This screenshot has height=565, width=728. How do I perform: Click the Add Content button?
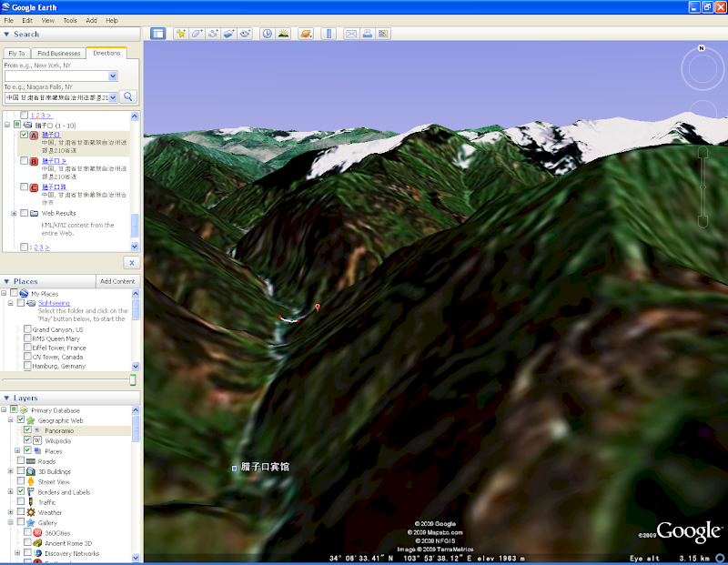(117, 281)
